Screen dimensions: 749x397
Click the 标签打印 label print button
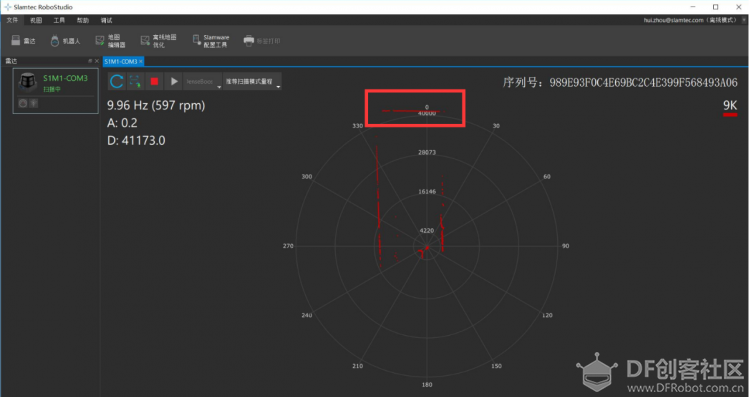[262, 41]
